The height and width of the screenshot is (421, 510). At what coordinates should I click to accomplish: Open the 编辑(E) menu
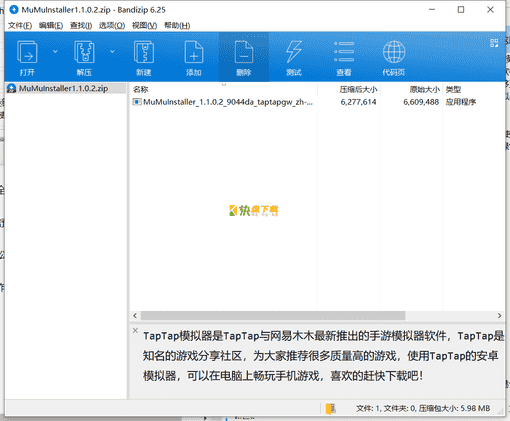tap(51, 26)
